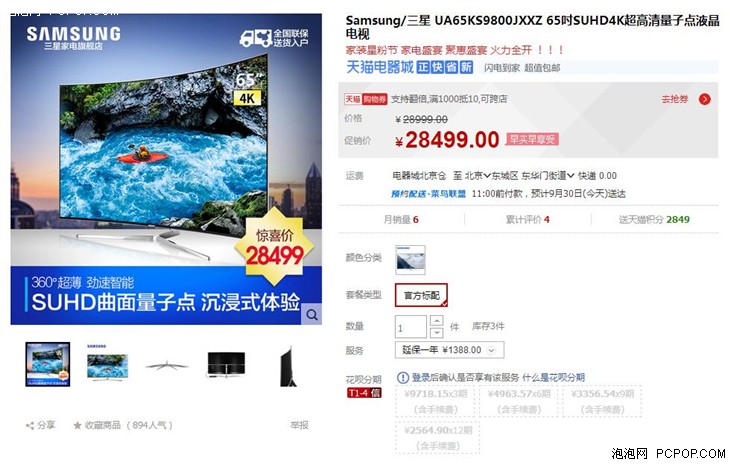Click the magnifier zoom icon on product image
Image resolution: width=730 pixels, height=464 pixels.
click(x=311, y=315)
